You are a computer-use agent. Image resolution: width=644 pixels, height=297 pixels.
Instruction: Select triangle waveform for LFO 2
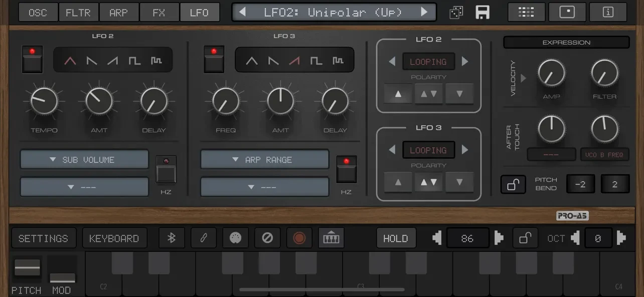pyautogui.click(x=70, y=61)
